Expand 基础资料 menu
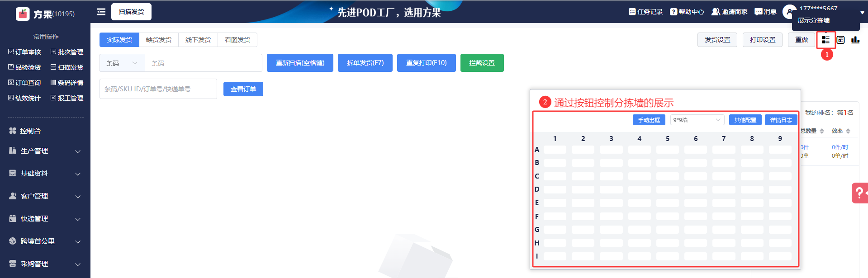Image resolution: width=868 pixels, height=278 pixels. 45,174
